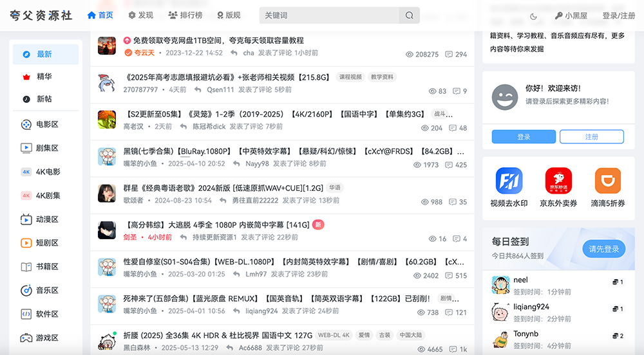Viewport: 644px width, 355px height.
Task: Click avatar of user 剑圣
Action: coord(107,230)
